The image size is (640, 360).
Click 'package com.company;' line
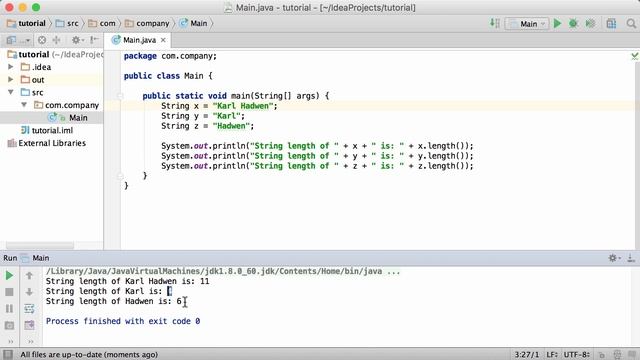pos(170,56)
